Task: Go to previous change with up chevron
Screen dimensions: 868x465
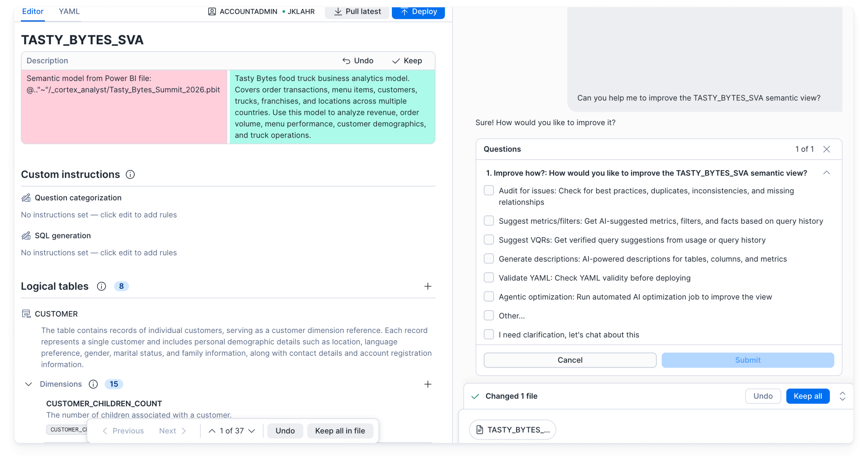Action: [212, 431]
